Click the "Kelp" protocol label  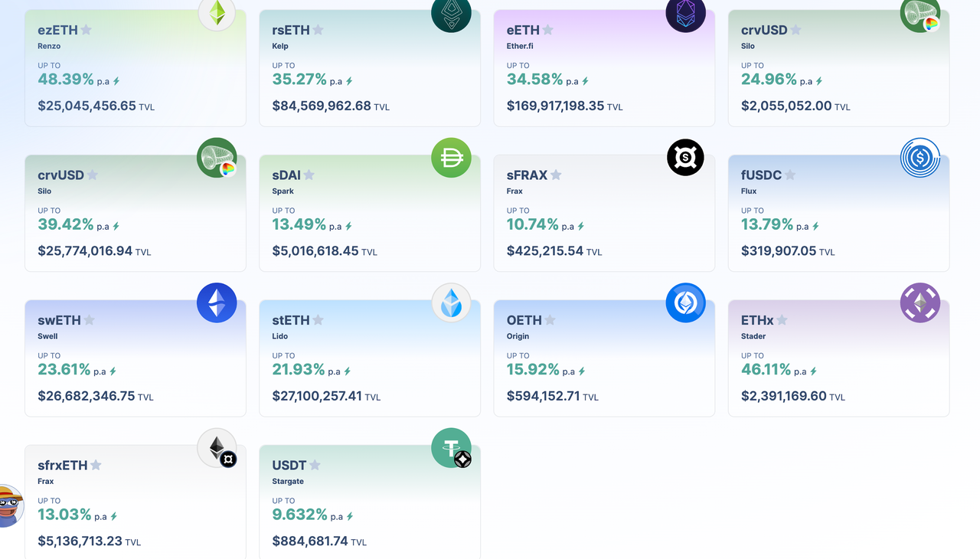click(280, 46)
